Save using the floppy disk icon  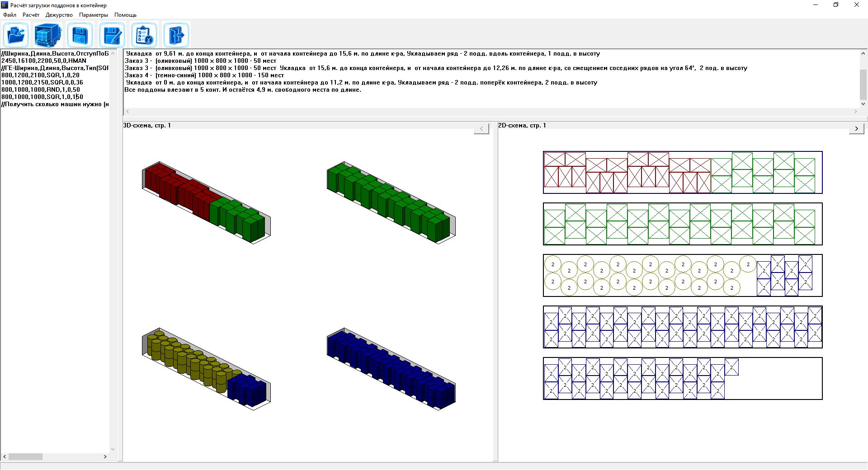[80, 35]
